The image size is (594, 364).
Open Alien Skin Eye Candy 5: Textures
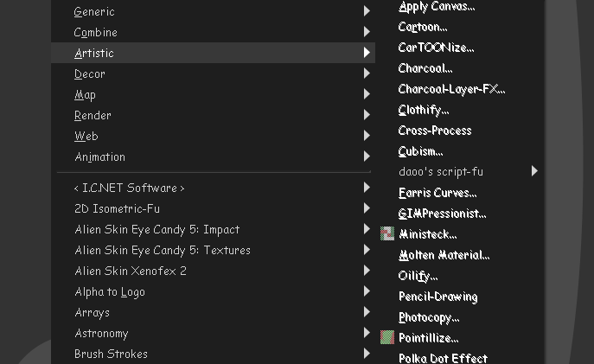[214, 251]
